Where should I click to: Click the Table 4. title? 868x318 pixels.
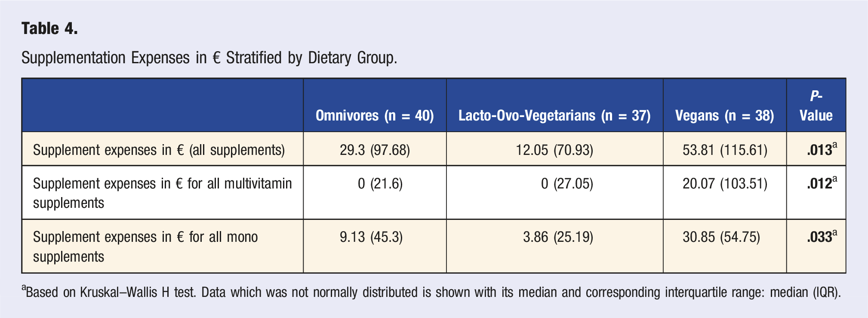49,29
